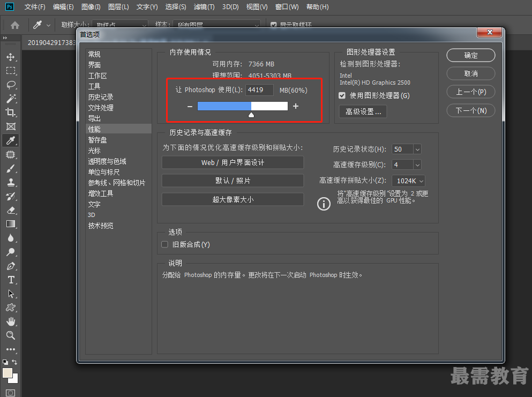Select the Rectangular Marquee tool
Screen dimensions: 532x397
[x=11, y=71]
